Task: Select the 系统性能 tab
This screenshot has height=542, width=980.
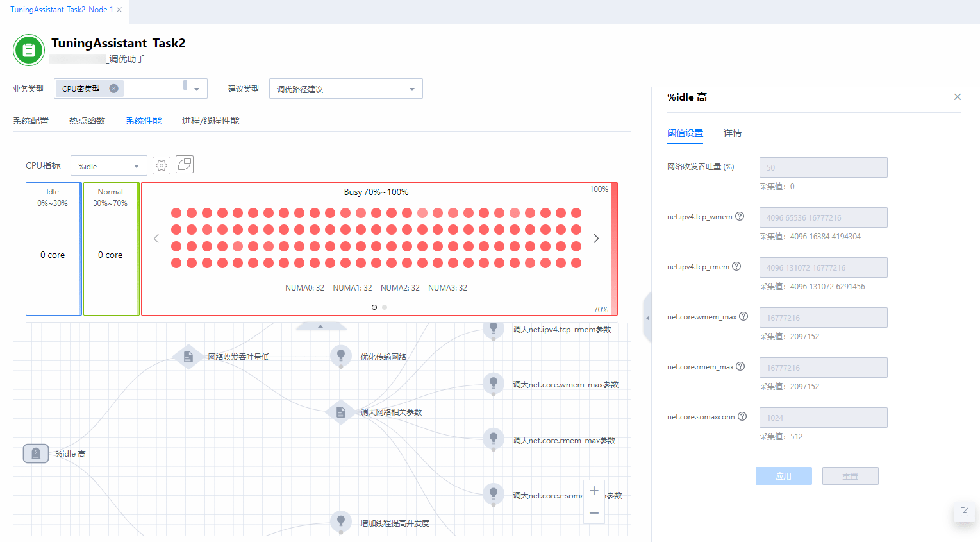Action: pos(144,121)
